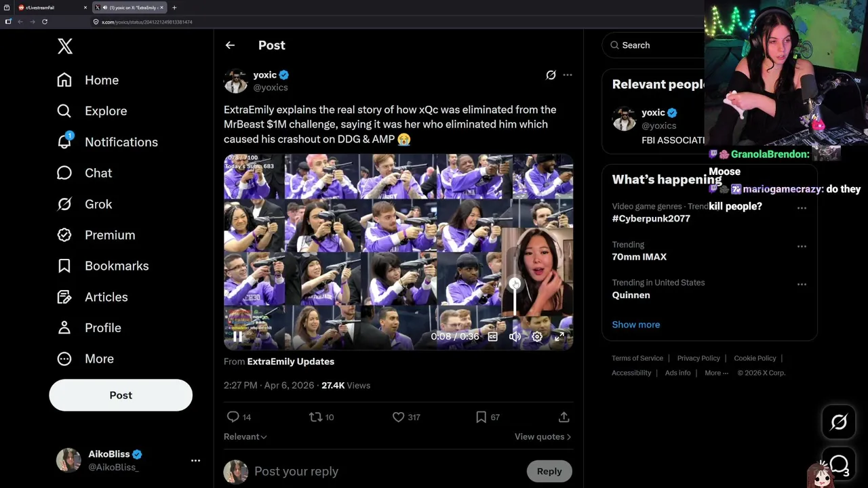The height and width of the screenshot is (488, 868).
Task: Open Grok from the sidebar
Action: [64, 204]
